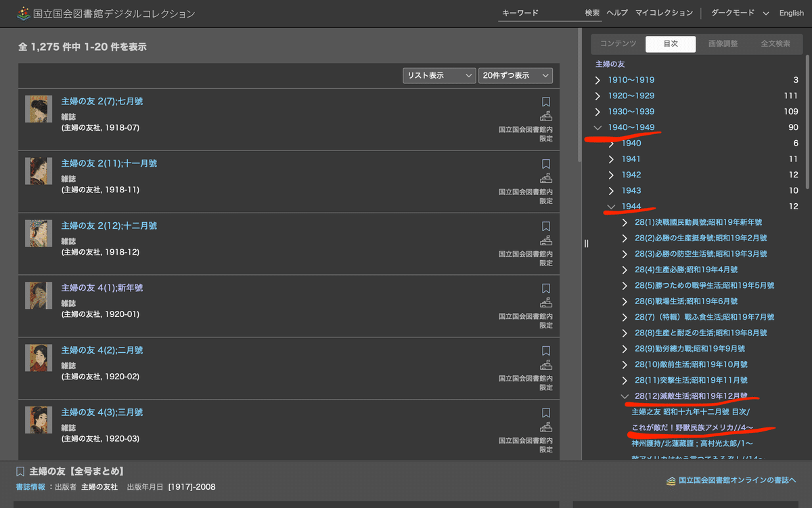This screenshot has height=508, width=812.
Task: Bookmark the 主婦の友 2(12);十二月號 entry
Action: [x=546, y=227]
